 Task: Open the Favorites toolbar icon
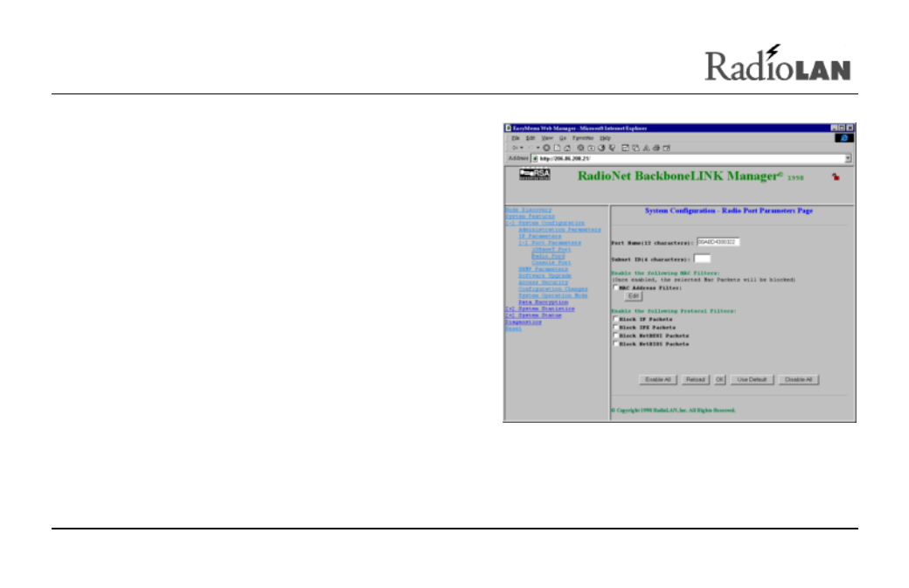click(x=592, y=148)
